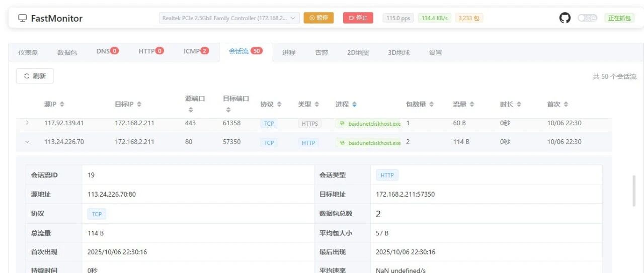Toggle the dark mode switch
The height and width of the screenshot is (273, 644).
587,18
